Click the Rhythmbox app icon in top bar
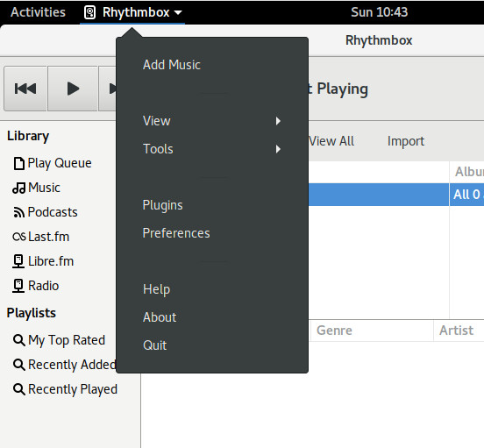The height and width of the screenshot is (448, 484). pos(89,12)
